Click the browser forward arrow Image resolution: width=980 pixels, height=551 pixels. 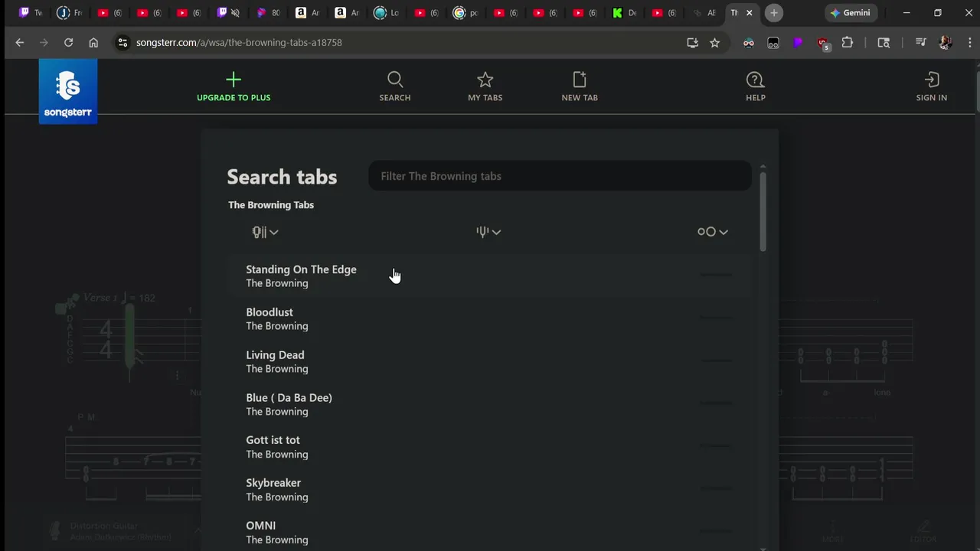point(44,43)
